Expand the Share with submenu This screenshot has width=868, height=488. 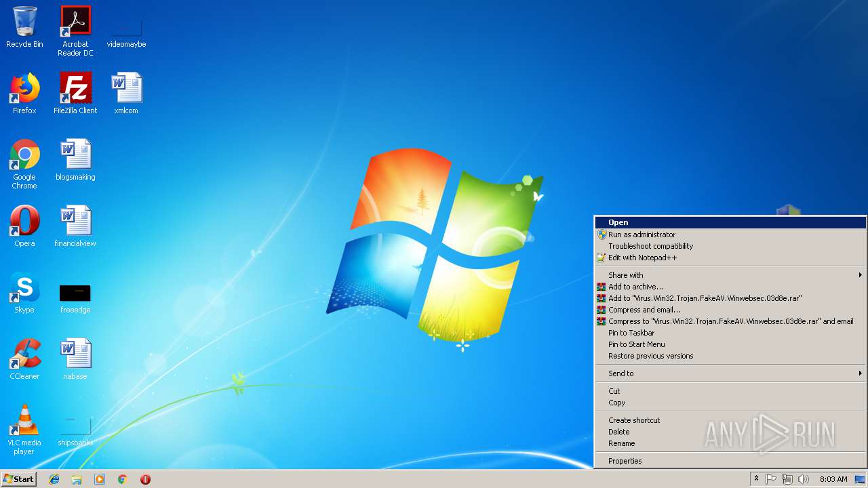730,275
